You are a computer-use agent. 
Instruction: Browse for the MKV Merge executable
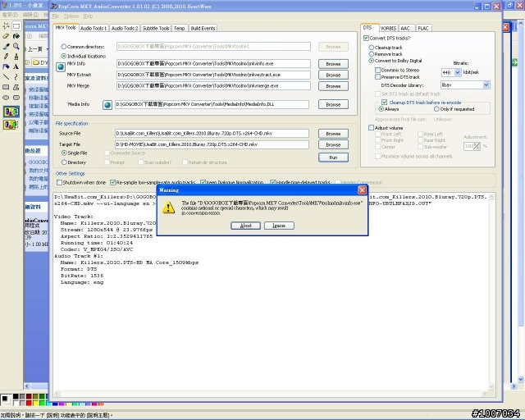pos(333,86)
